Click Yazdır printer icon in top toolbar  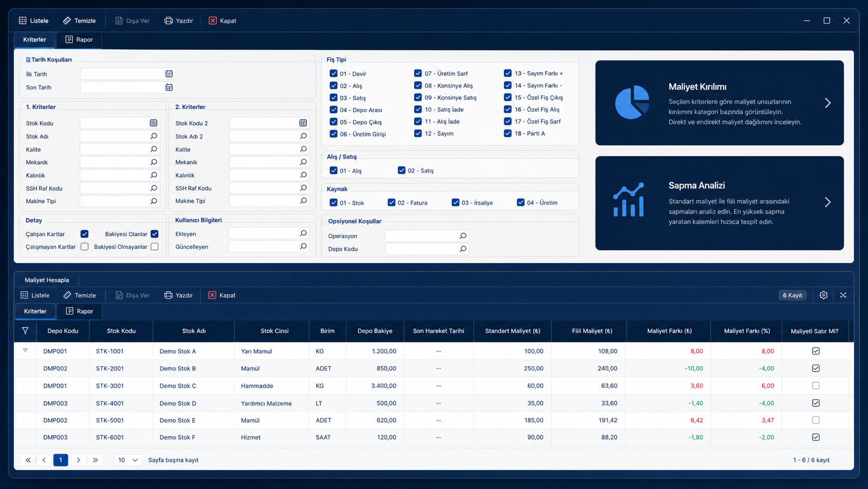click(168, 21)
